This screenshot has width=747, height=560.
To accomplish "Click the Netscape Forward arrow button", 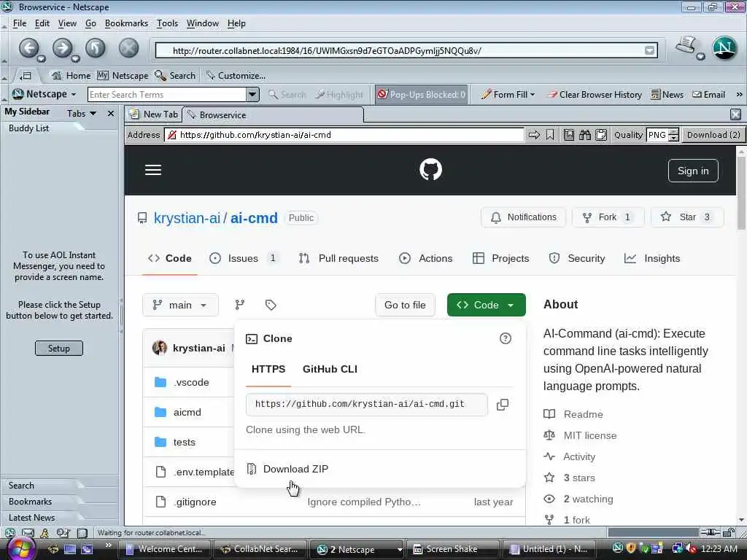I will (63, 48).
